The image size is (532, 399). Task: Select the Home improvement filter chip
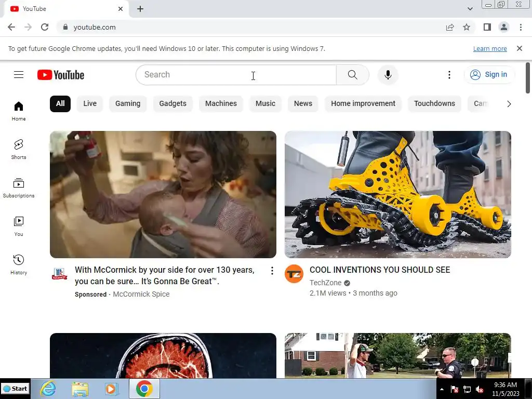click(x=363, y=104)
